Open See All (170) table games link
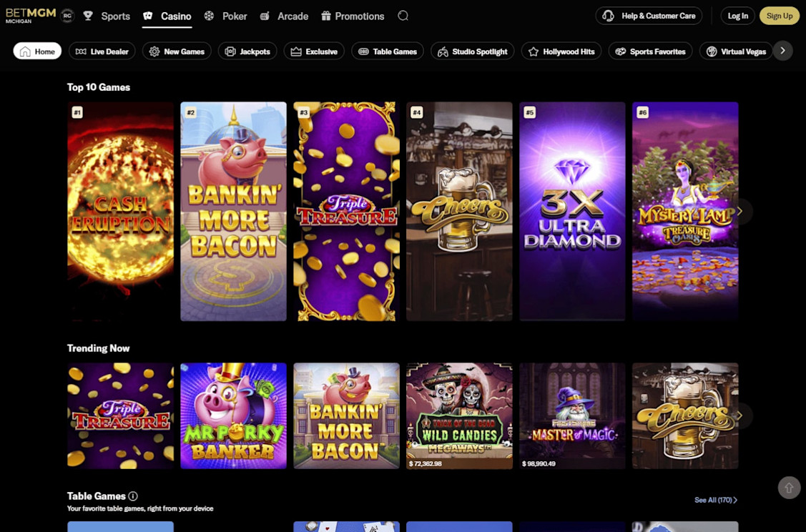 pos(715,500)
